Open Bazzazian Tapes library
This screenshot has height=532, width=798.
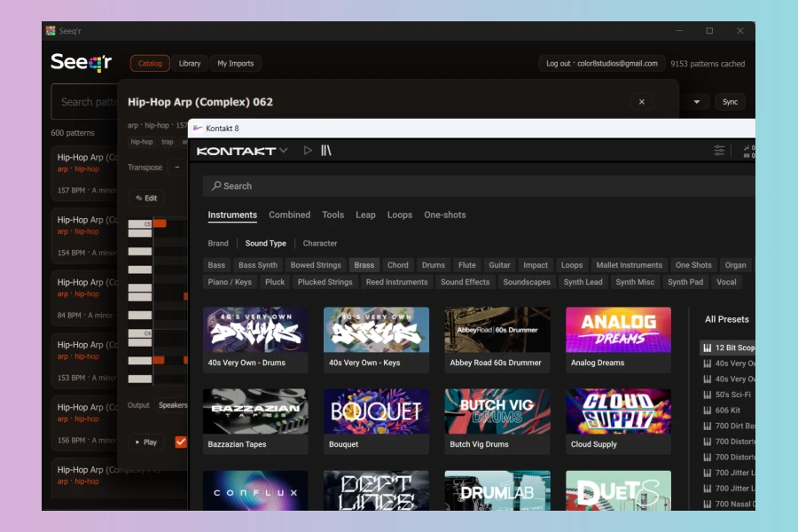(x=255, y=421)
